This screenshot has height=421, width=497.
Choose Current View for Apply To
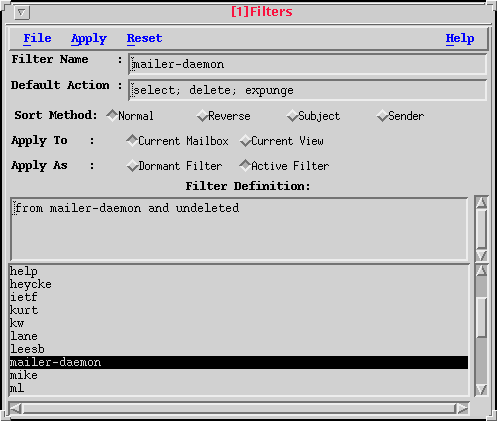tap(282, 141)
